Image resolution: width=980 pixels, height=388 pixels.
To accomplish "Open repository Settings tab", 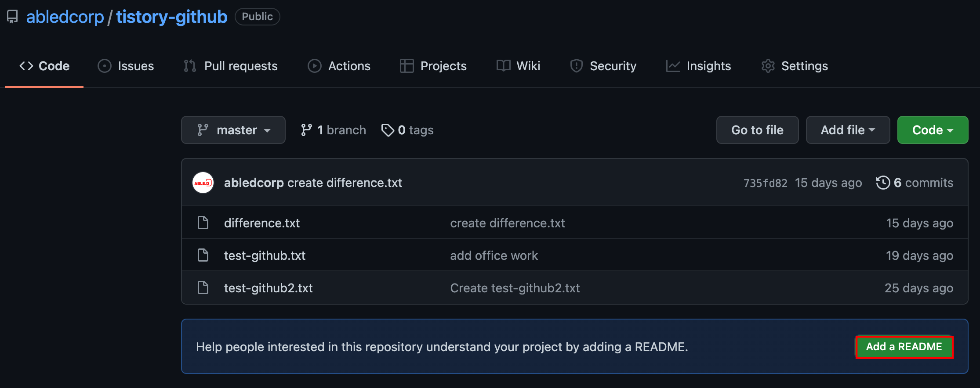I will coord(795,66).
